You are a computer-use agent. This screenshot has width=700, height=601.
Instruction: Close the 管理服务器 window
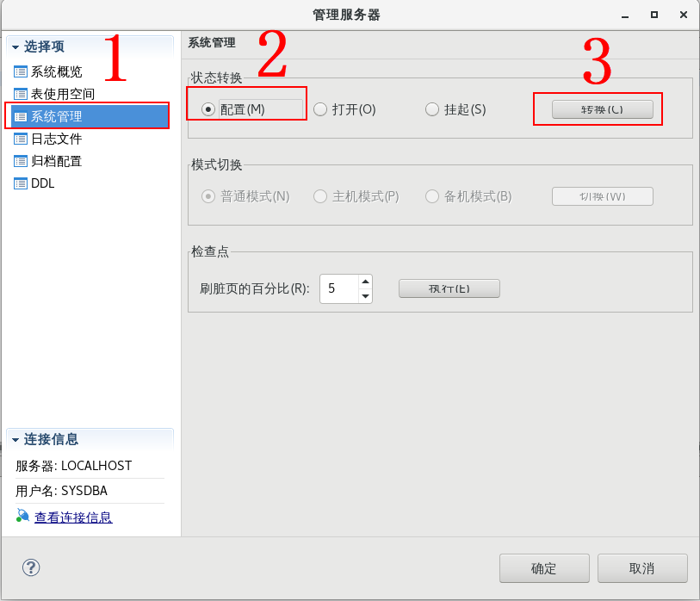click(x=684, y=15)
